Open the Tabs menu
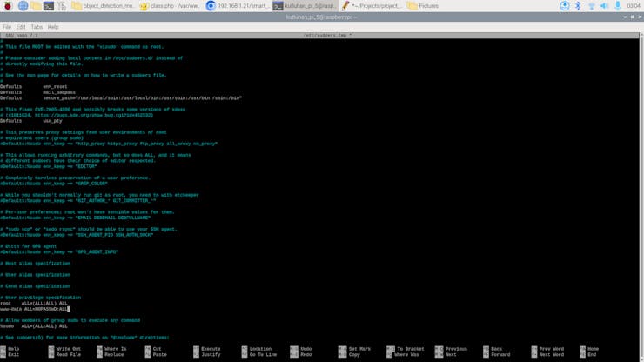Image resolution: width=644 pixels, height=362 pixels. point(37,27)
